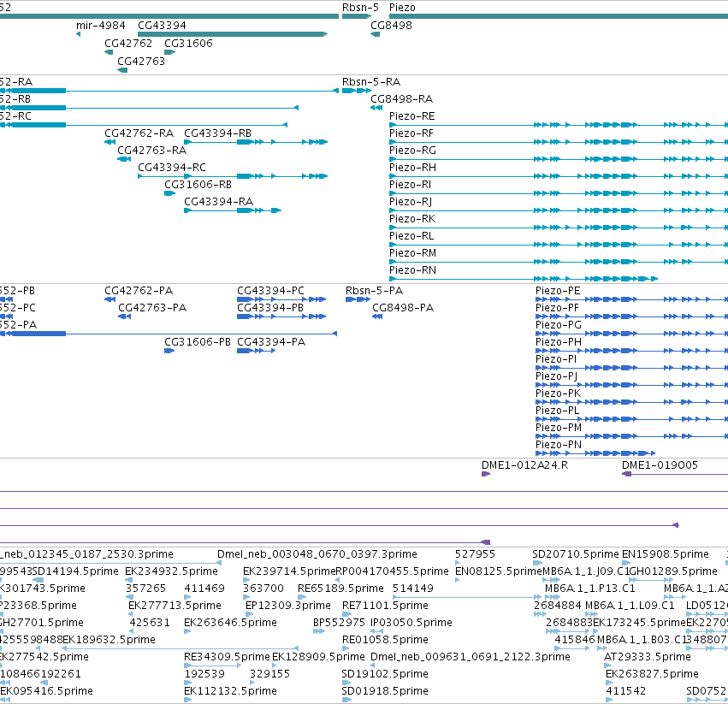
Task: Click protein isoform Piezo-PJ
Action: 556,376
